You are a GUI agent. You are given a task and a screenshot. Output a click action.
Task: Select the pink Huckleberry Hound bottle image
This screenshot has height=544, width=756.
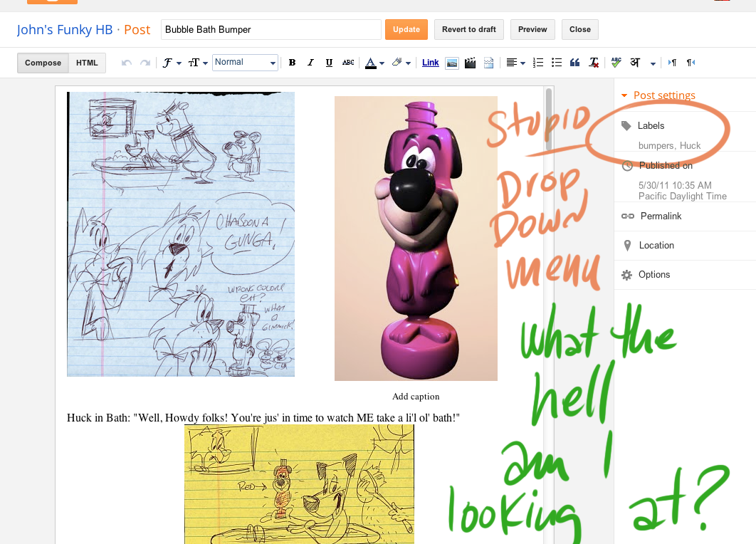(x=416, y=239)
